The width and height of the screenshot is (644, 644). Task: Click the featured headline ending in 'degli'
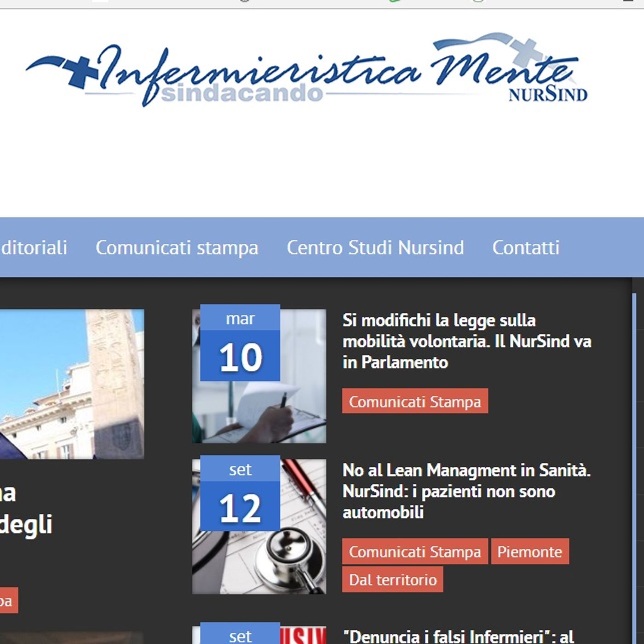pos(26,508)
